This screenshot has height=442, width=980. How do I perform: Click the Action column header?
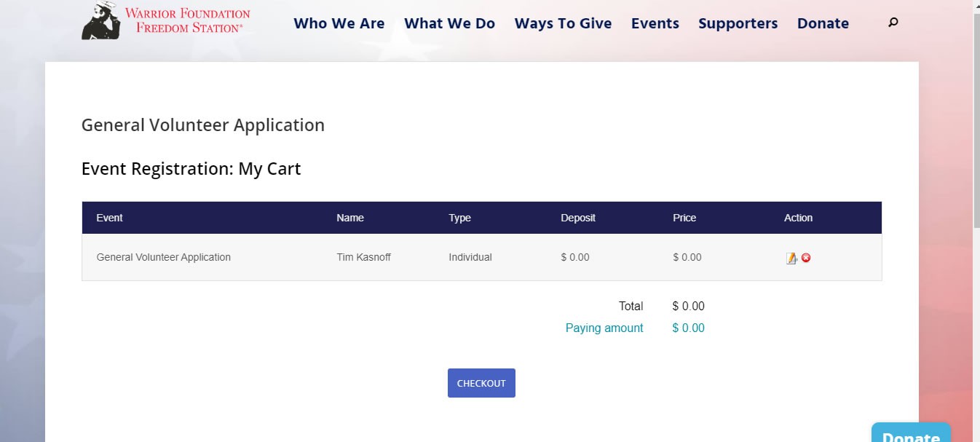click(798, 218)
